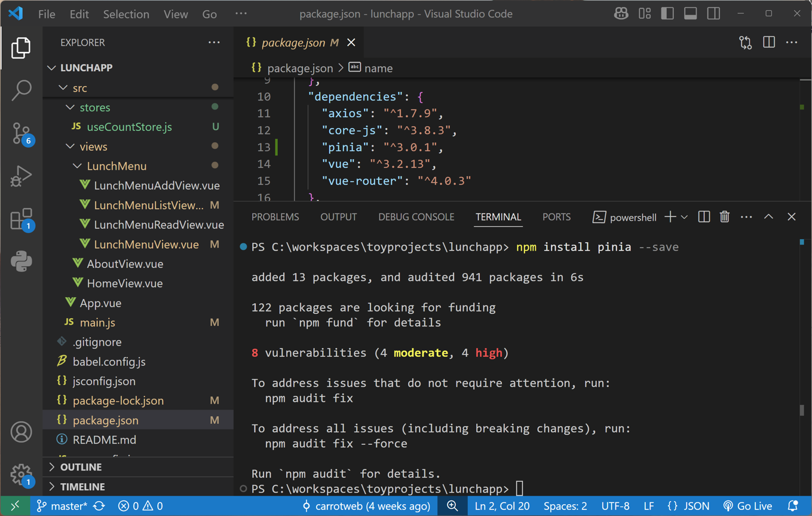Switch to the DEBUG CONSOLE tab
This screenshot has height=516, width=812.
(x=416, y=217)
